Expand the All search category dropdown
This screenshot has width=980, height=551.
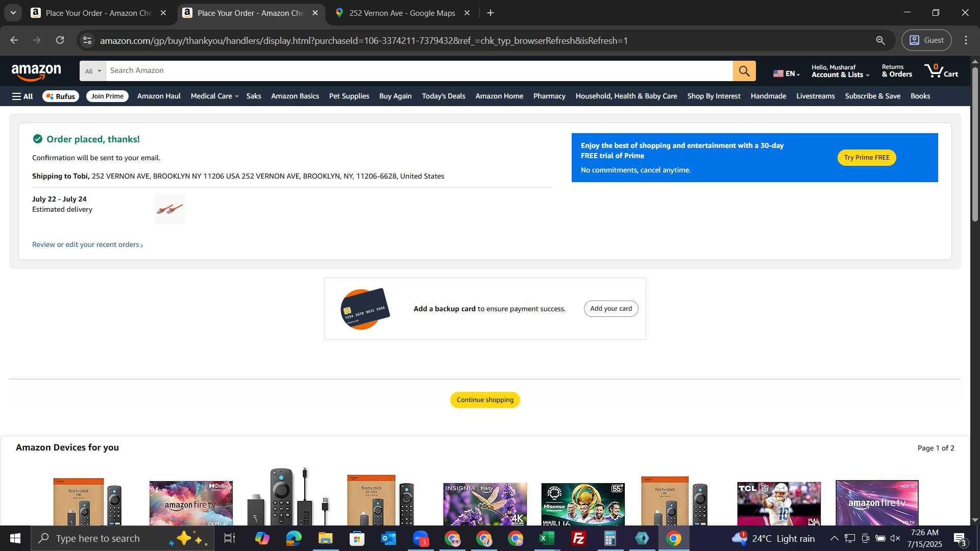tap(93, 71)
